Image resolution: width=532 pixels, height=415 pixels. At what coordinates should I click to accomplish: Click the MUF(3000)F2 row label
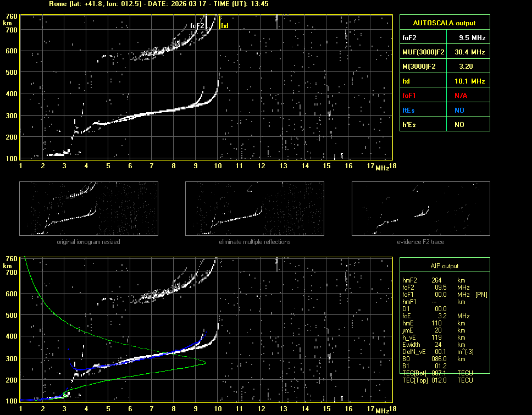point(422,52)
